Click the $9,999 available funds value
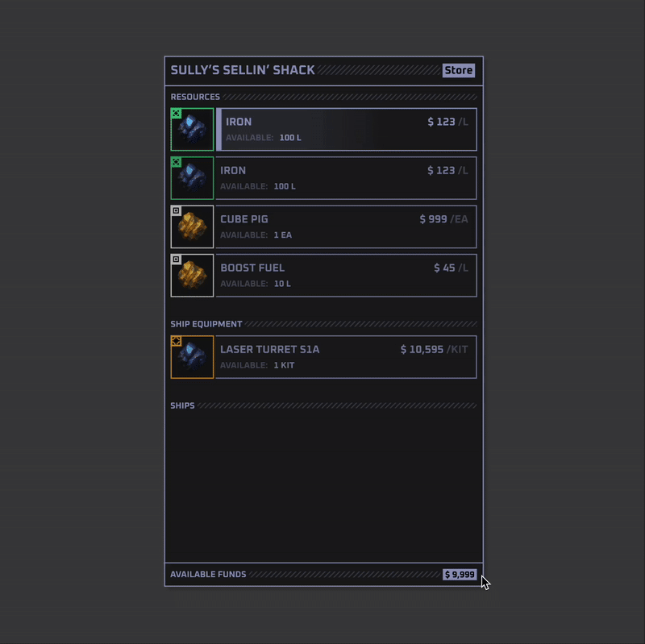Screen dimensions: 645x644 [x=460, y=575]
